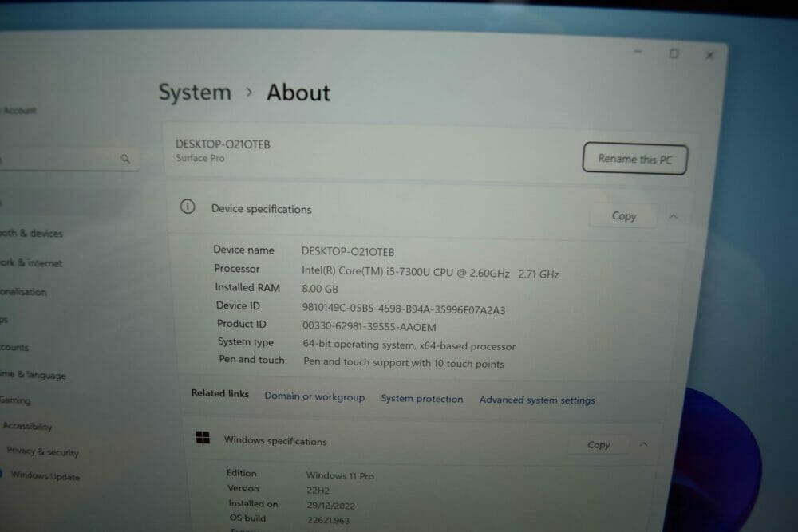Go back to System in breadcrumb
This screenshot has height=532, width=798.
[195, 93]
